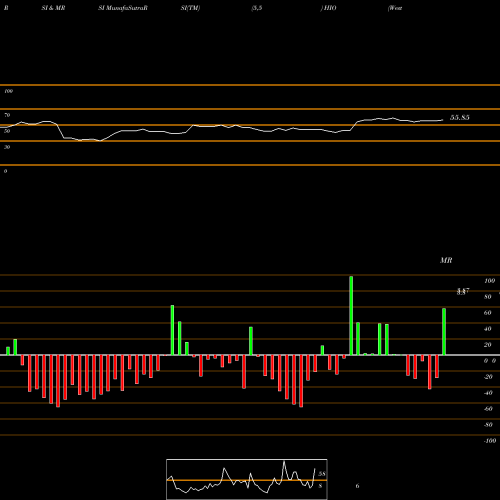Click MR axis label -100
Viewport: 500px width, 500px height.
pos(490,441)
